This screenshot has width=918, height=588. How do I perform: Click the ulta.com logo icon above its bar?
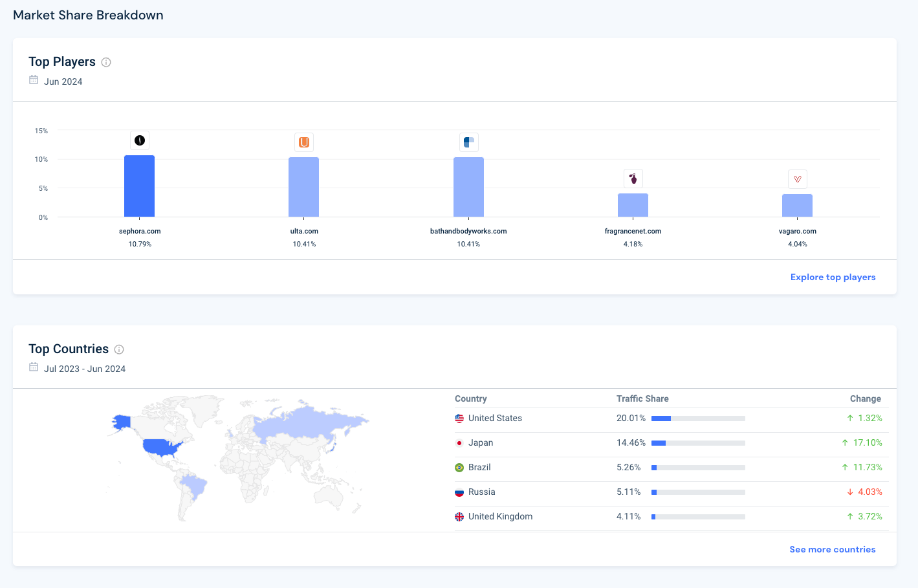(304, 142)
